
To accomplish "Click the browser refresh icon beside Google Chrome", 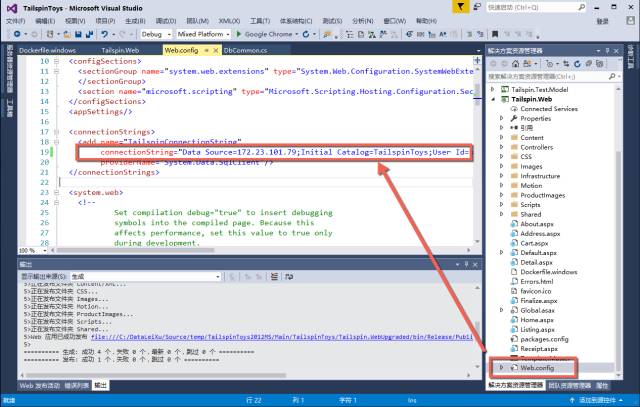I will pos(306,34).
